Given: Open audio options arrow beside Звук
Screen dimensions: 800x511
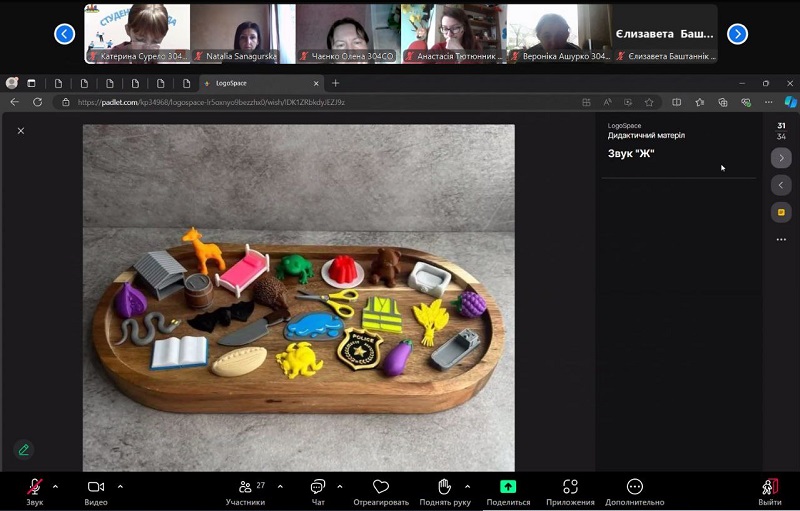Looking at the screenshot, I should point(55,487).
